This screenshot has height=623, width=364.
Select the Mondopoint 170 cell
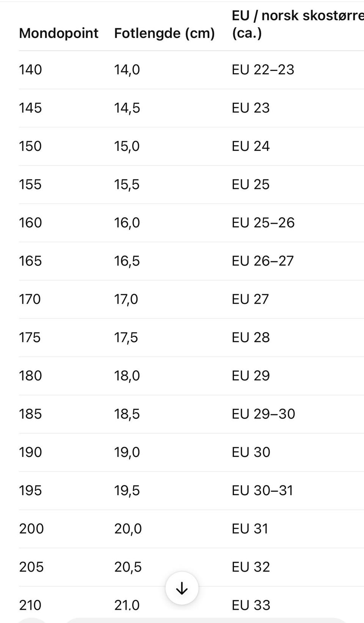30,299
